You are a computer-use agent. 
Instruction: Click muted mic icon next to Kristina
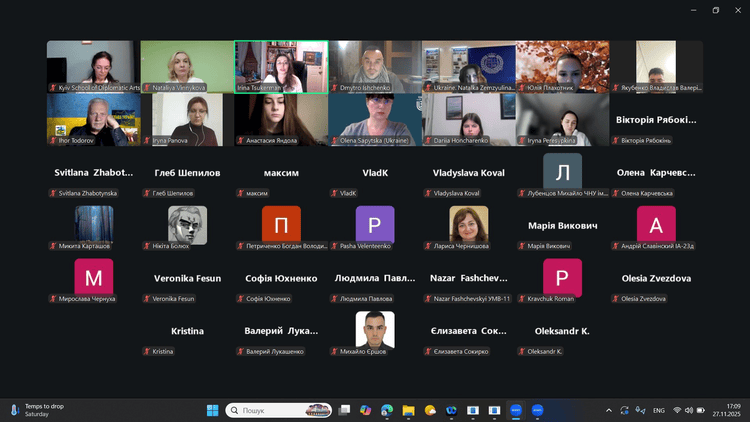click(x=146, y=352)
